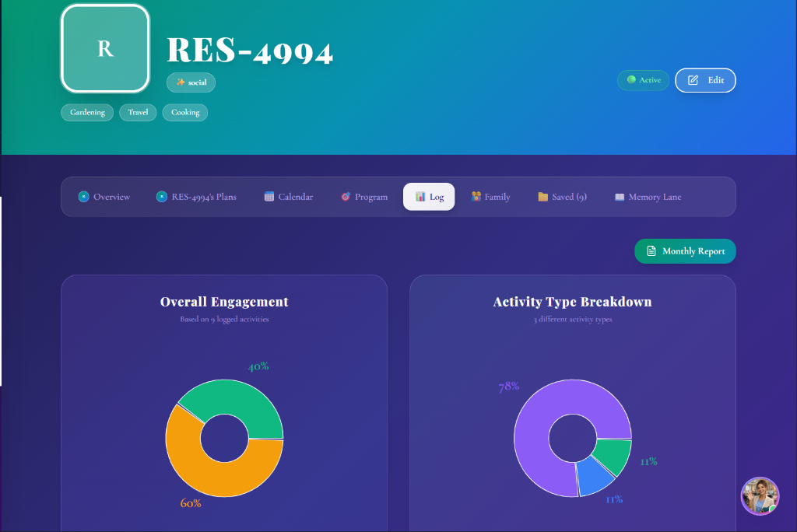The height and width of the screenshot is (532, 797).
Task: Click the blue 11% activity donut segment
Action: (593, 477)
